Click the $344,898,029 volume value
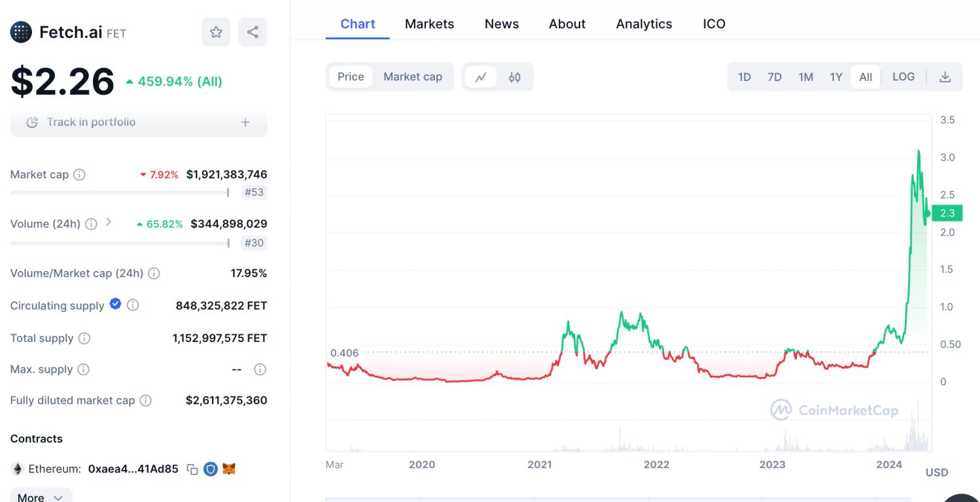The height and width of the screenshot is (502, 980). click(229, 224)
